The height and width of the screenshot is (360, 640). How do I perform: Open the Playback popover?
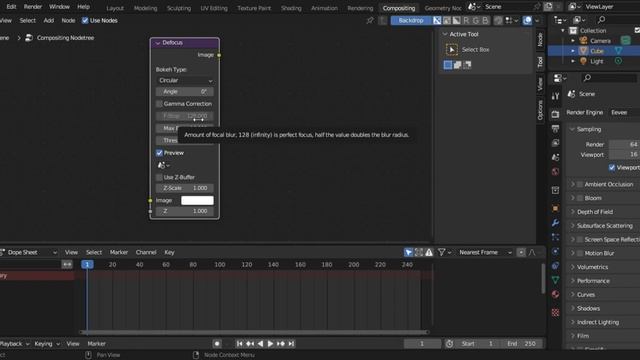[x=14, y=344]
